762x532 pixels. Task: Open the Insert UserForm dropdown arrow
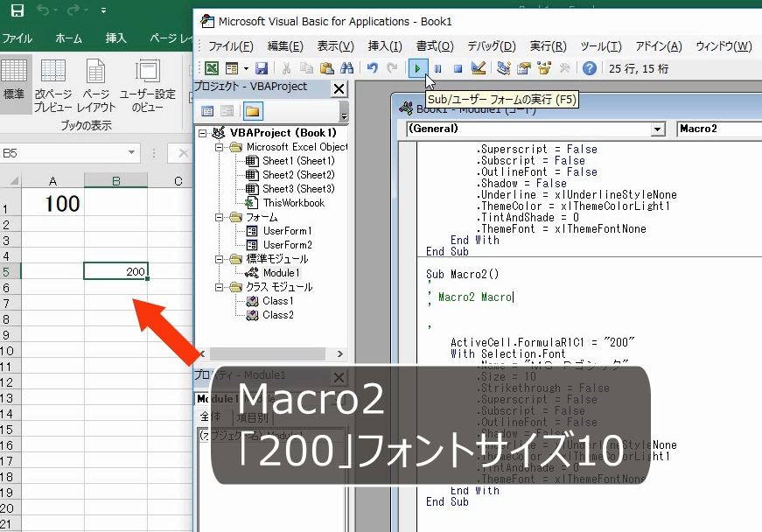pos(246,68)
